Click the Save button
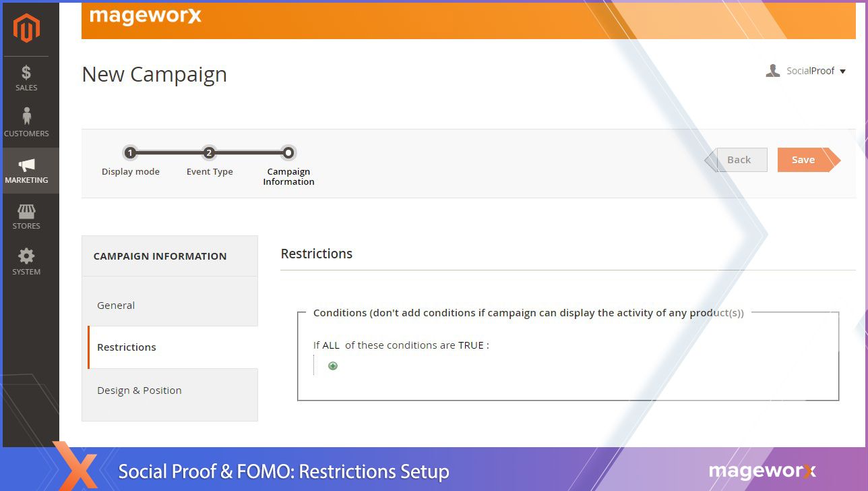 click(x=803, y=160)
